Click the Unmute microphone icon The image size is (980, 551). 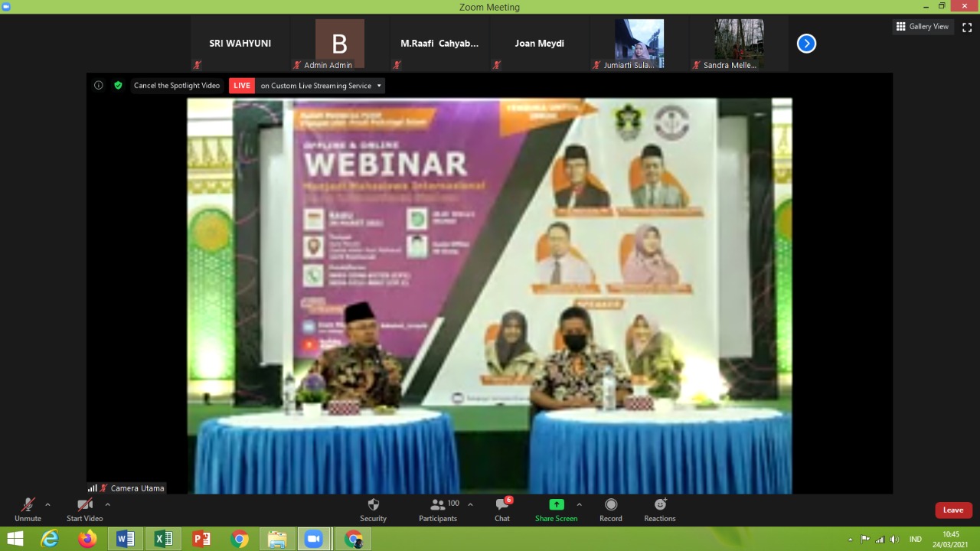click(x=28, y=505)
